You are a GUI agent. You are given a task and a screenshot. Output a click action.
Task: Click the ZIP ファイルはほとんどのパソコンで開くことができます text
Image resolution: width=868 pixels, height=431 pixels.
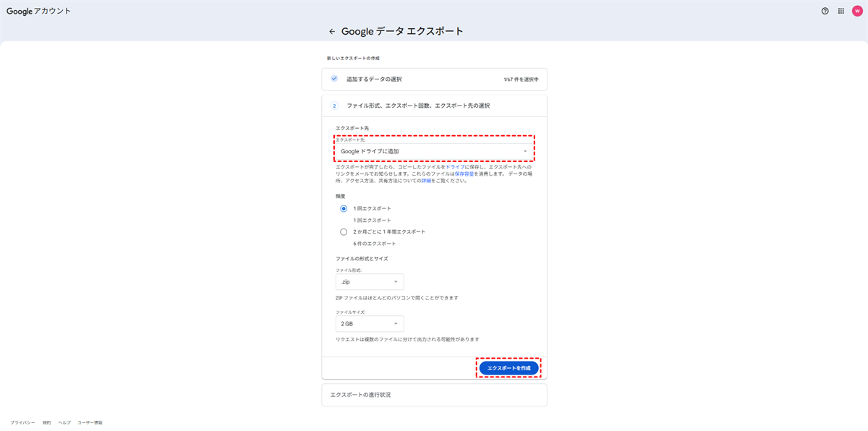(397, 298)
